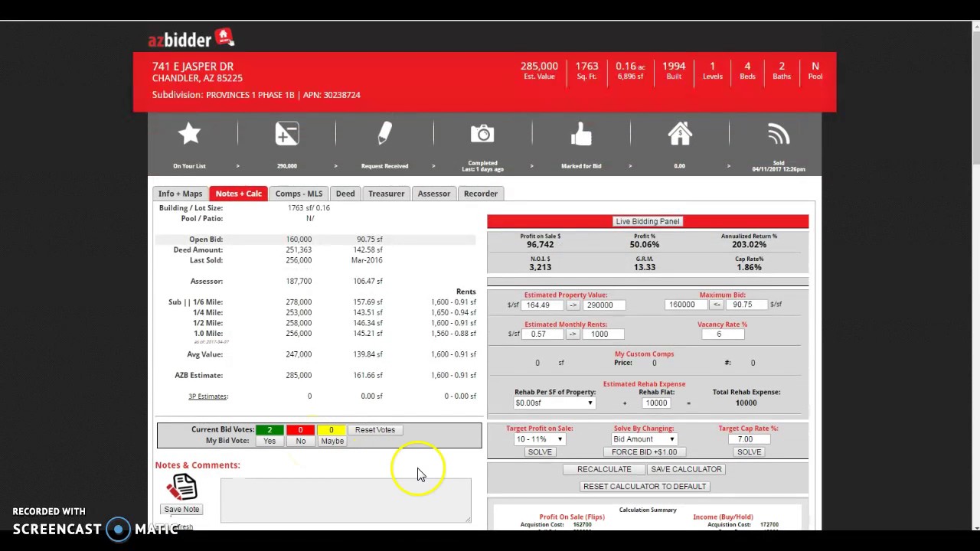Click the Save Note button
This screenshot has width=980, height=551.
181,510
